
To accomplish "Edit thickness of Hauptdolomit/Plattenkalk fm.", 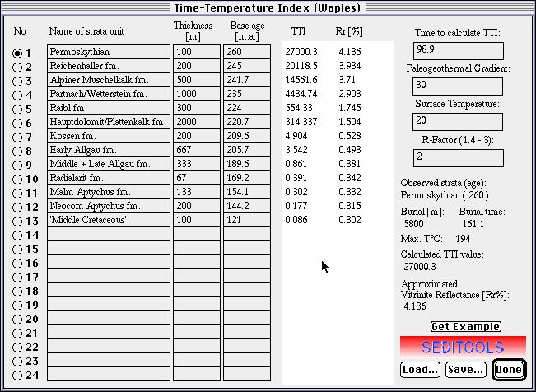I will [x=194, y=123].
